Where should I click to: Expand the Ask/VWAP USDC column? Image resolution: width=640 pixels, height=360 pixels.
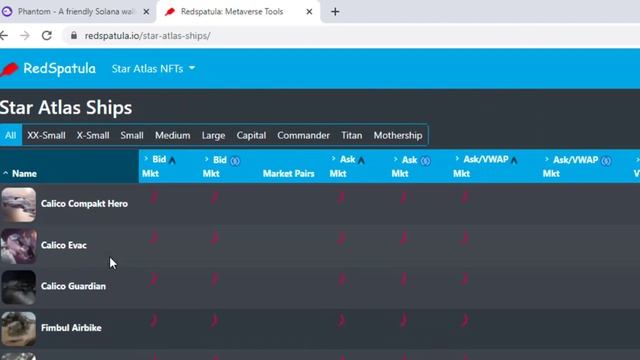coord(547,159)
